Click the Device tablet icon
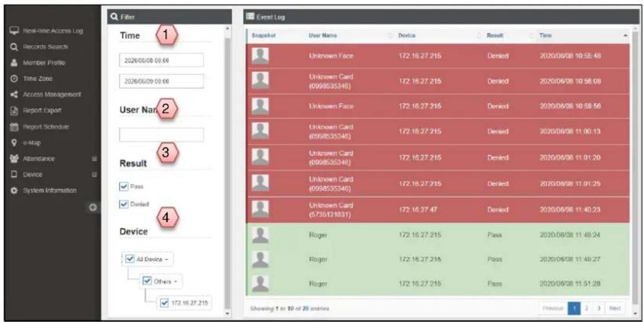This screenshot has height=322, width=644. 13,175
